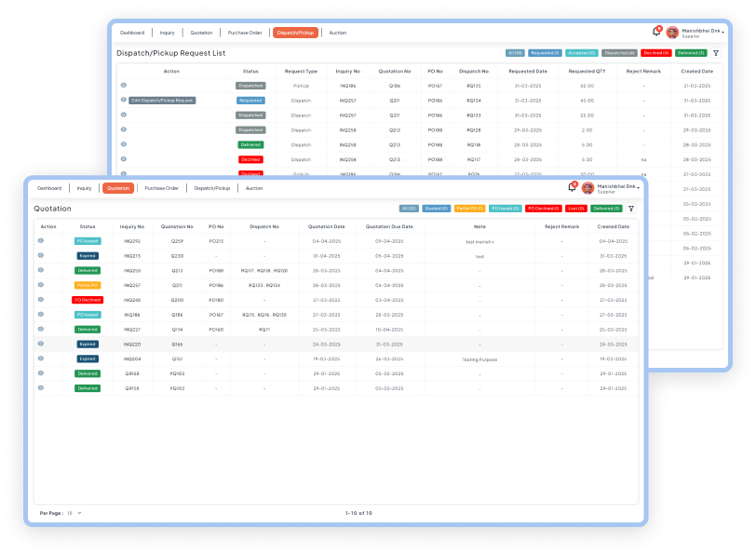756x555 pixels.
Task: Open notification bell in Quotation window
Action: (x=572, y=187)
